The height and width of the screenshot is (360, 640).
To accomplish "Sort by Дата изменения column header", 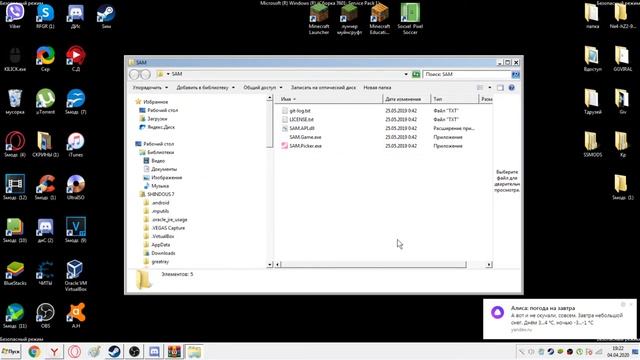I will point(407,99).
